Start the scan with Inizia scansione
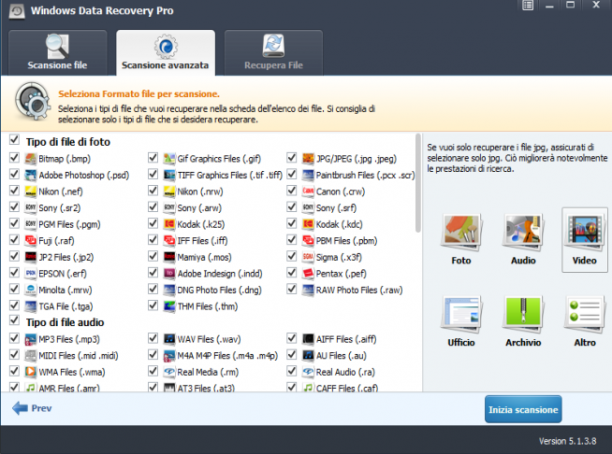The image size is (612, 454). pos(523,409)
